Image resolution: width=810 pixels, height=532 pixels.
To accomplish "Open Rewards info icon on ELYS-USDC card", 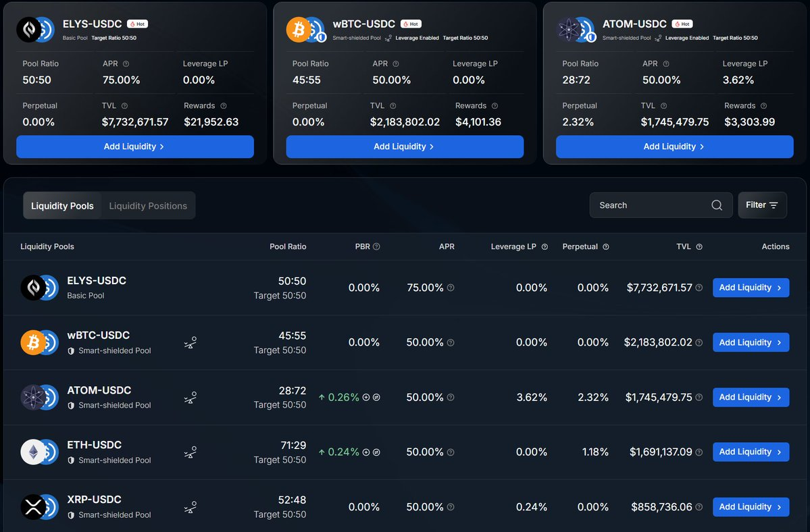I will (224, 106).
